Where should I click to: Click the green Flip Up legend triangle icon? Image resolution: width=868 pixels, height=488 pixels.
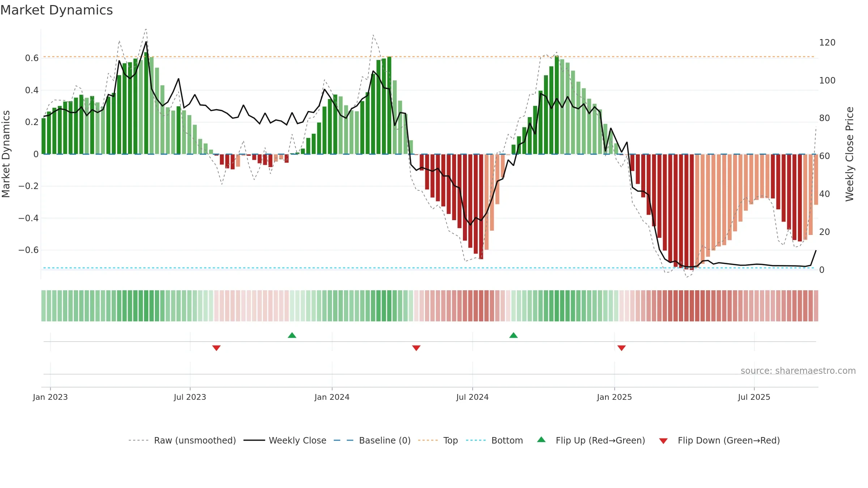pos(541,440)
